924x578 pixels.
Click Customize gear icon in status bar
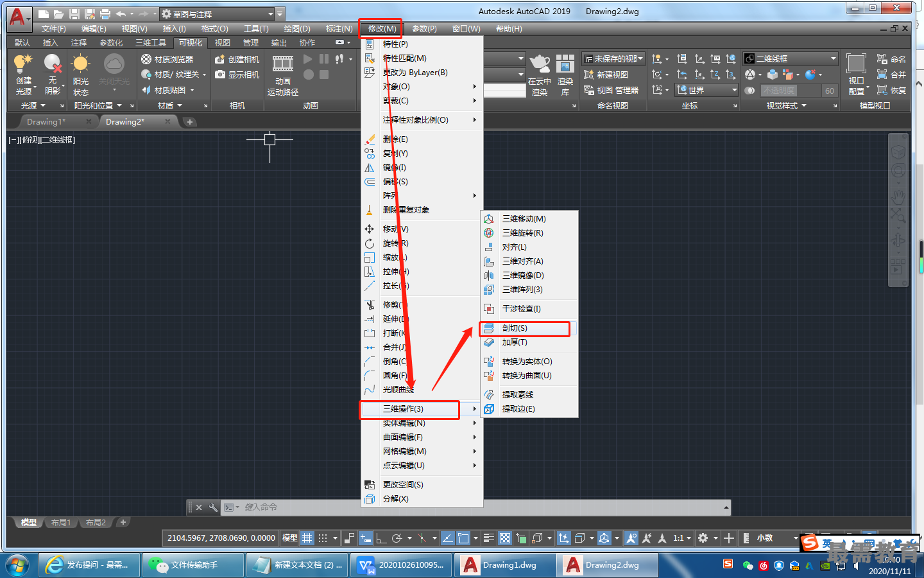703,538
